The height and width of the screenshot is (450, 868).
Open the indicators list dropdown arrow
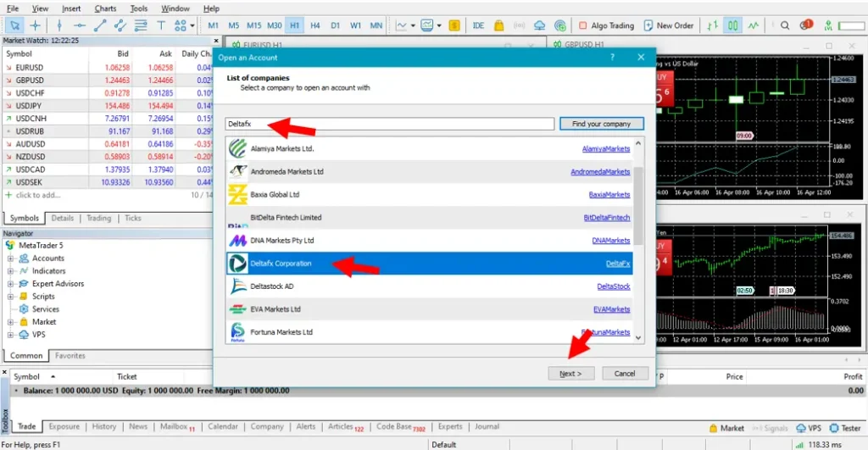[413, 25]
